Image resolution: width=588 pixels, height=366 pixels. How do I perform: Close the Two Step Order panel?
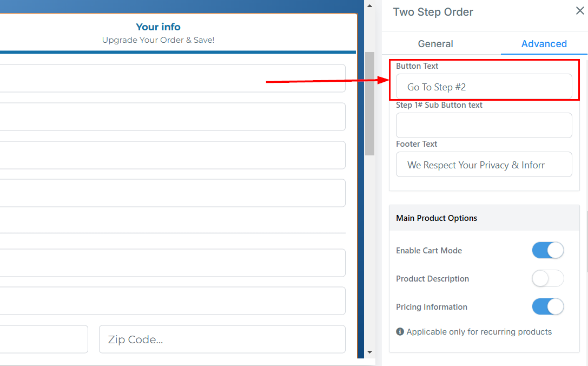(580, 11)
